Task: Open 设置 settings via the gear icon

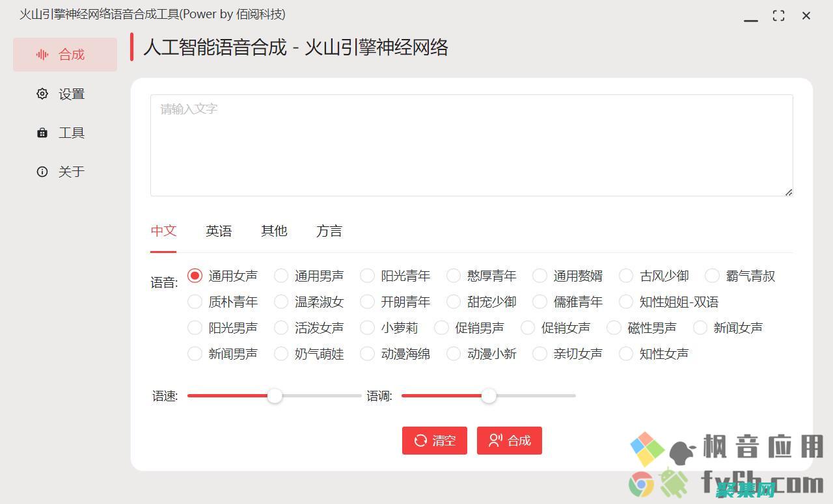Action: [42, 94]
